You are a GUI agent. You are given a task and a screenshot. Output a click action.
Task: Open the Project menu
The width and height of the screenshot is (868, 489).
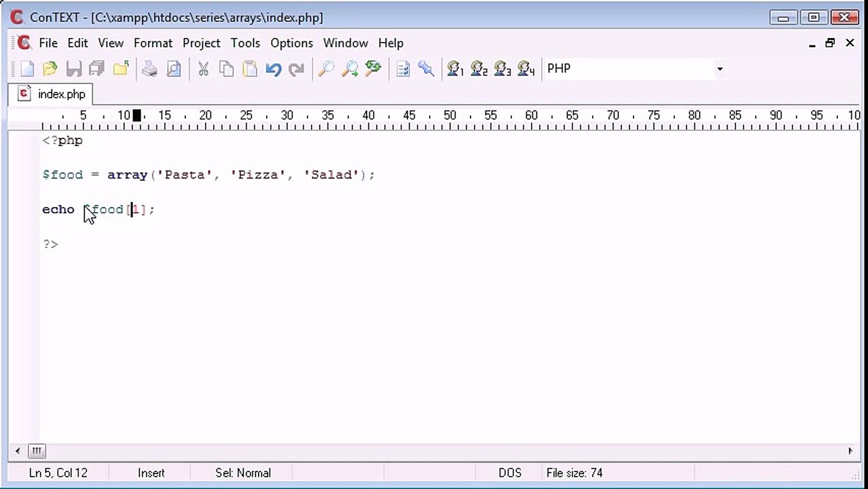coord(202,43)
